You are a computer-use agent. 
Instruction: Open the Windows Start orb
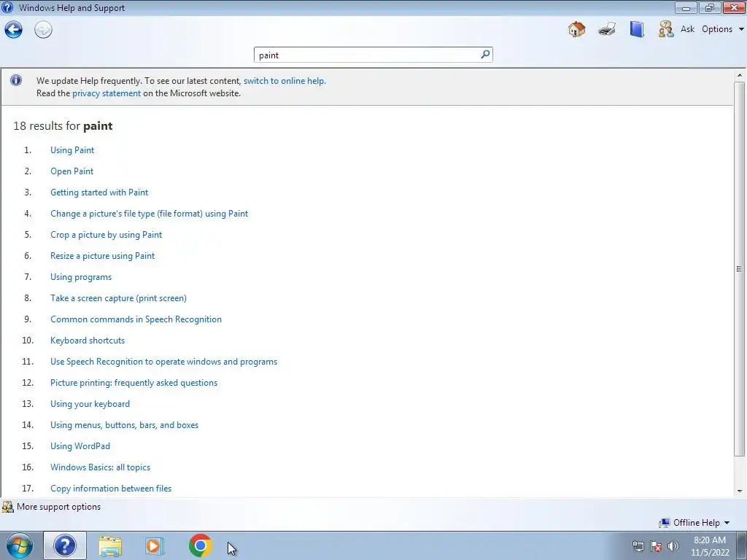(20, 545)
